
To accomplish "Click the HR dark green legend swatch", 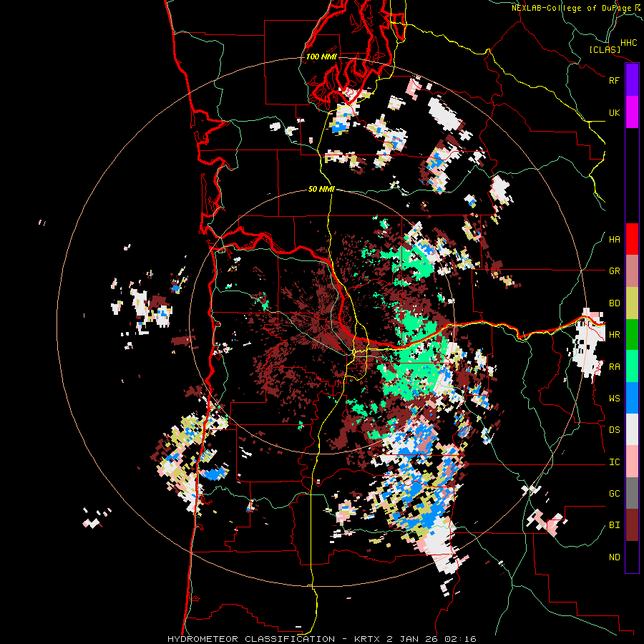I will [x=632, y=334].
